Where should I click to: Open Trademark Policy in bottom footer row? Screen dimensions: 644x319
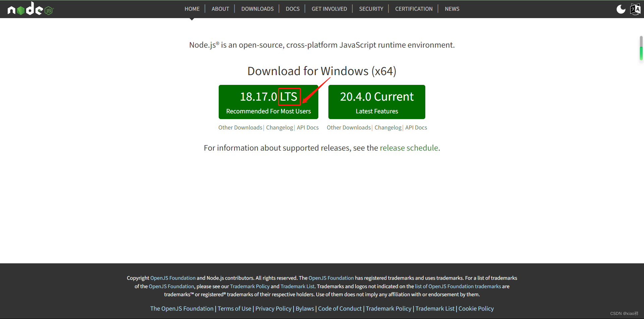[388, 309]
